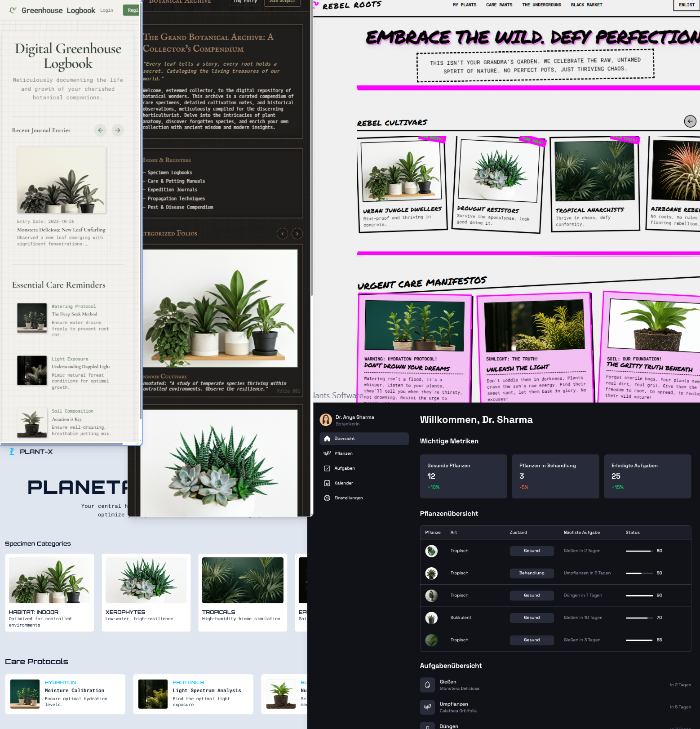Click the ENLIST button in Rebel Roots
This screenshot has height=729, width=700.
(x=687, y=5)
